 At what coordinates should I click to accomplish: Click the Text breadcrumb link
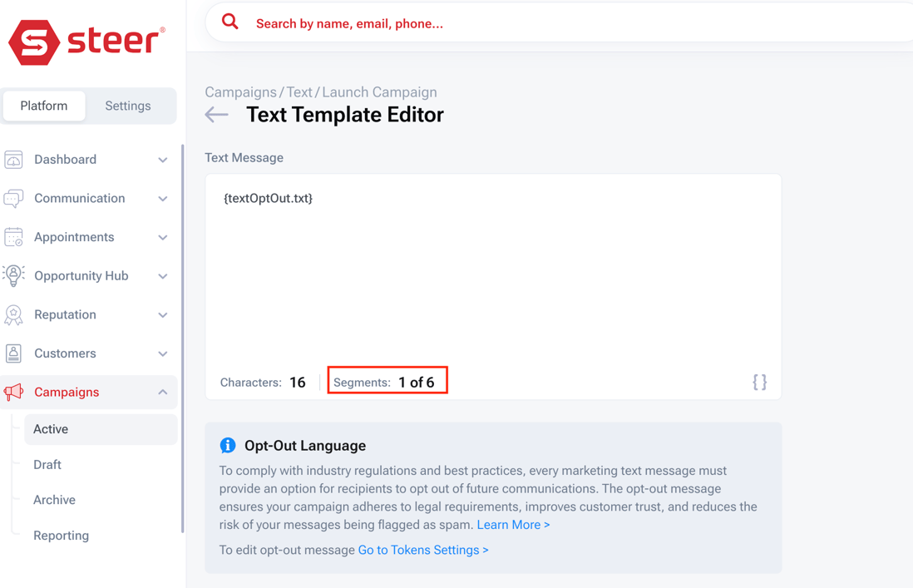click(x=299, y=92)
